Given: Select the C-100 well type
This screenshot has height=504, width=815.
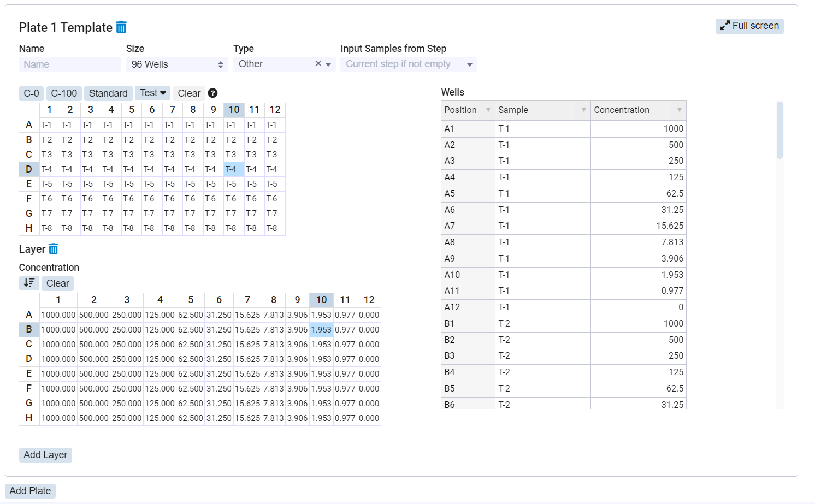Looking at the screenshot, I should [64, 93].
